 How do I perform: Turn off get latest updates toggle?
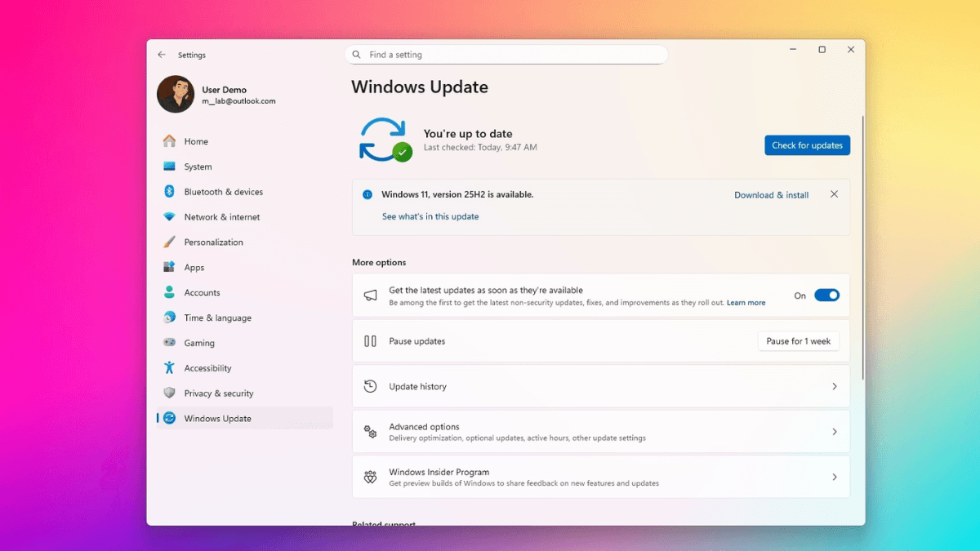coord(826,295)
